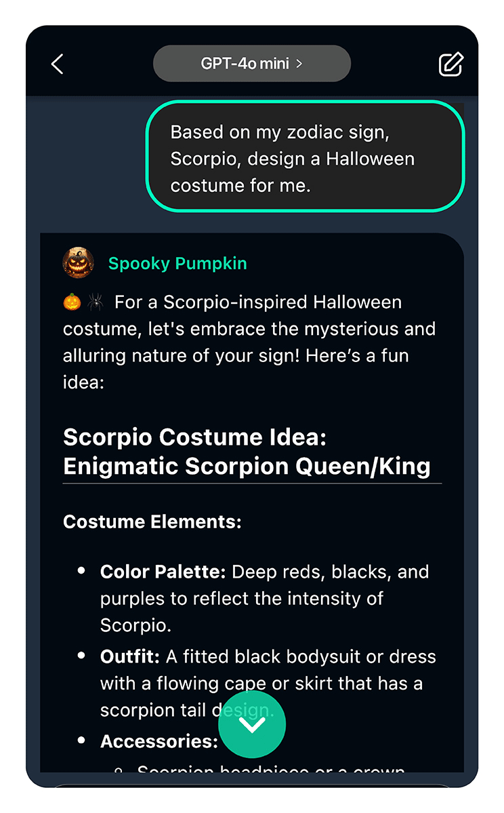
Task: Click the bullet marker beside Accessories
Action: (x=80, y=740)
